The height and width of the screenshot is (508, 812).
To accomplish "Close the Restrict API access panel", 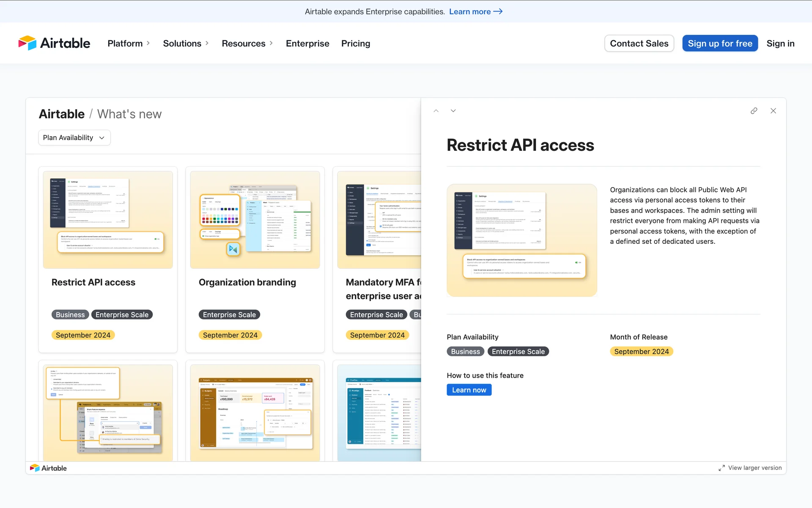I will pos(773,111).
